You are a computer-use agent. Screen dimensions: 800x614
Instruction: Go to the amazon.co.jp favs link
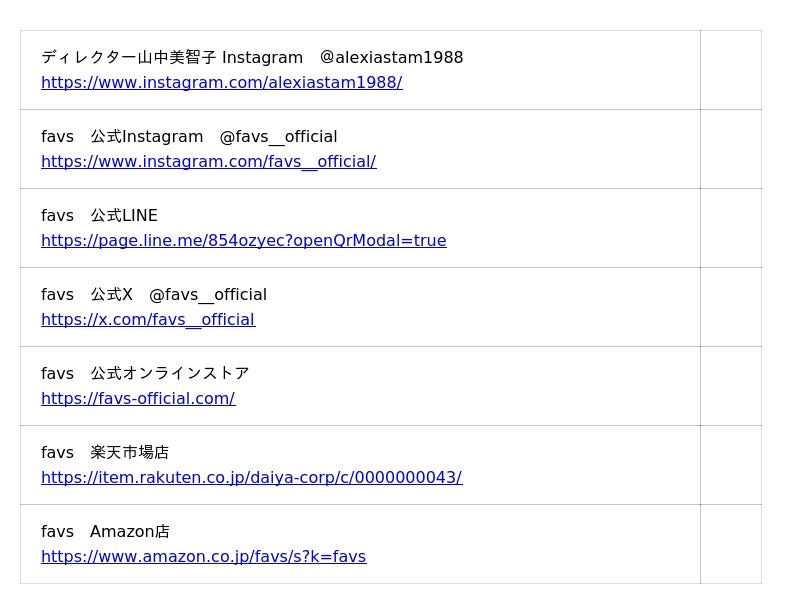[x=203, y=557]
